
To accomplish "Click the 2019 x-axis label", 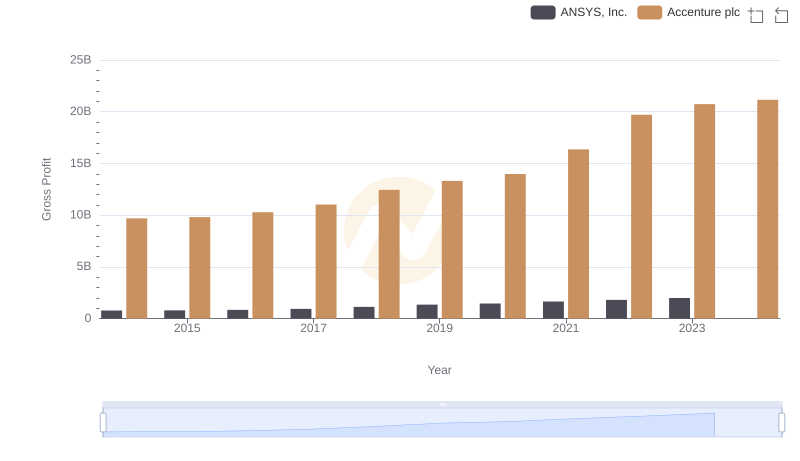I will tap(439, 328).
